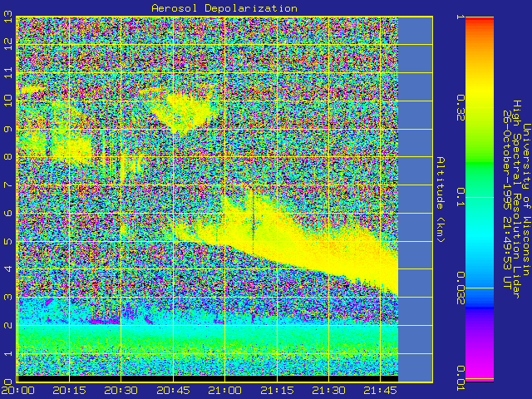Click the altitude axis label 13
Screen dimensions: 532x399
click(x=8, y=17)
